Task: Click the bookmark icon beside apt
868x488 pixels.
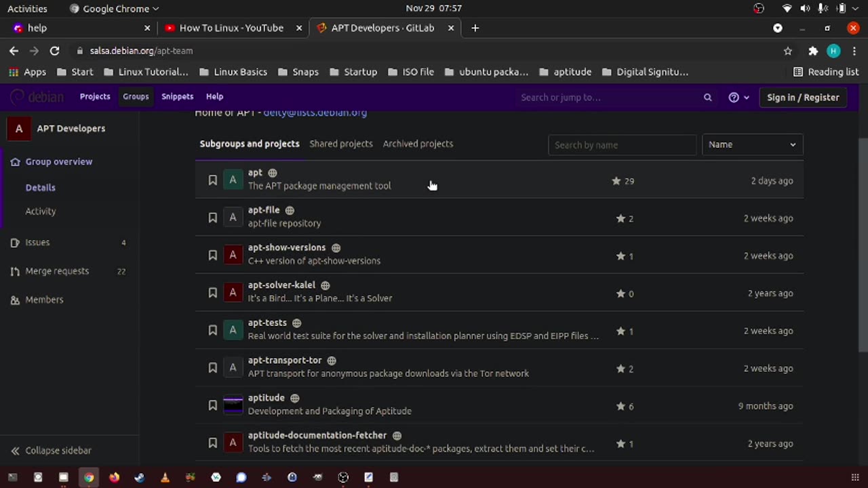Action: click(212, 180)
